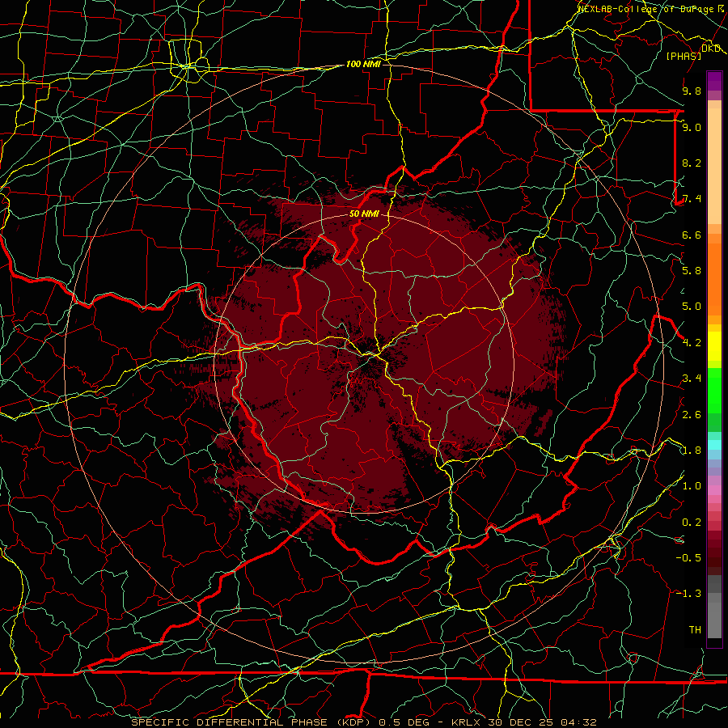The width and height of the screenshot is (728, 728).
Task: Click the 6.6 value on the color scale
Action: pos(692,235)
